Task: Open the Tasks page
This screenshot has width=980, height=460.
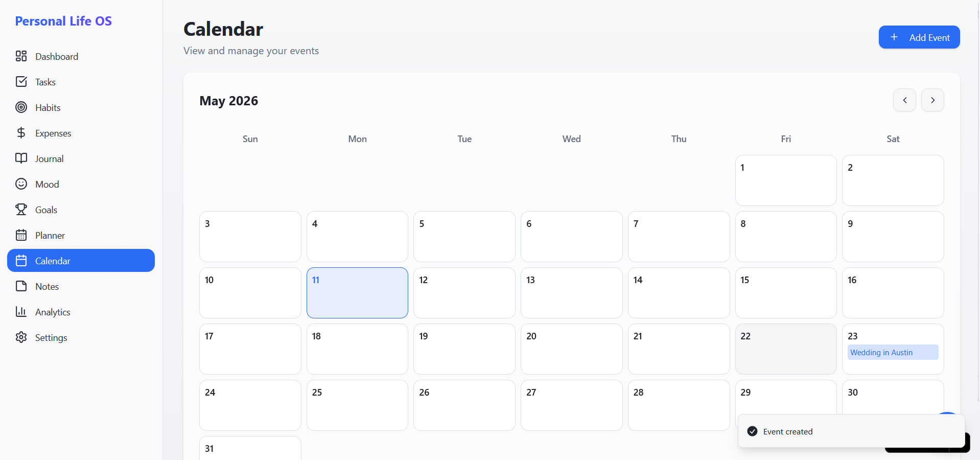Action: click(x=81, y=82)
